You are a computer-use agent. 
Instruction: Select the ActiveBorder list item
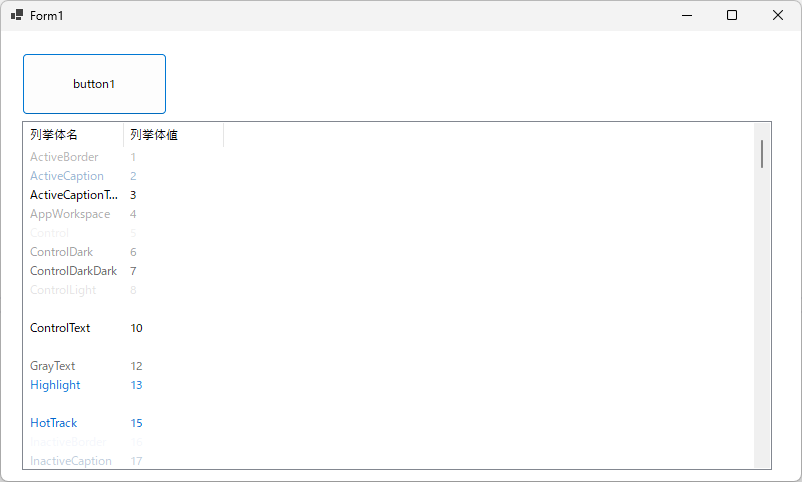coord(64,157)
